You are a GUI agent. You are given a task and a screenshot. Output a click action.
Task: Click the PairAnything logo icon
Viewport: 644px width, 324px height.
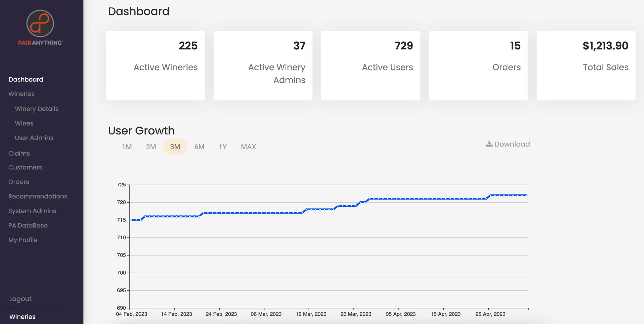pyautogui.click(x=40, y=24)
